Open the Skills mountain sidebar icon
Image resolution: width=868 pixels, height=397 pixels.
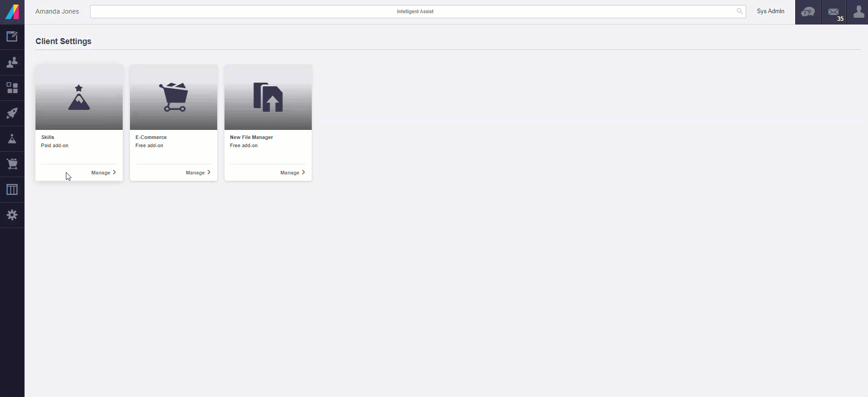(12, 139)
